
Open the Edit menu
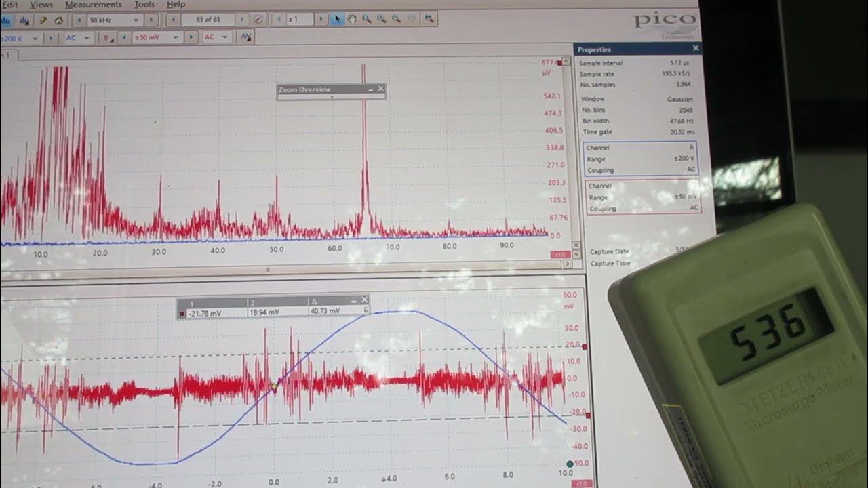coord(9,5)
